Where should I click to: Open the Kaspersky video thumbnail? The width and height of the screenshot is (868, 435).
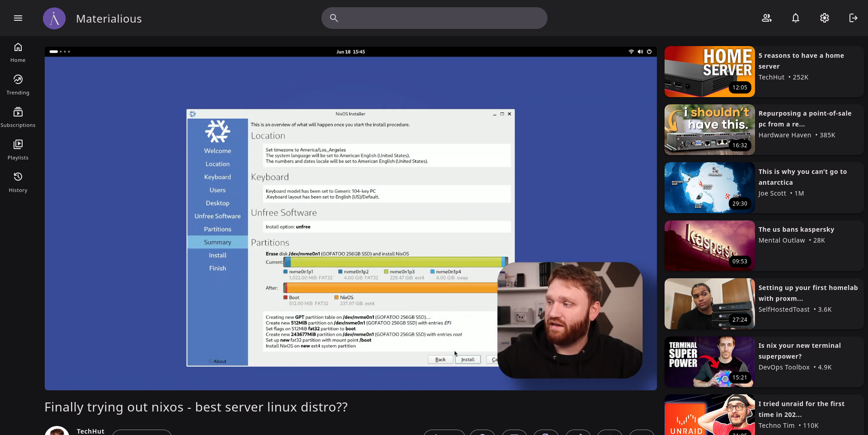pos(710,246)
